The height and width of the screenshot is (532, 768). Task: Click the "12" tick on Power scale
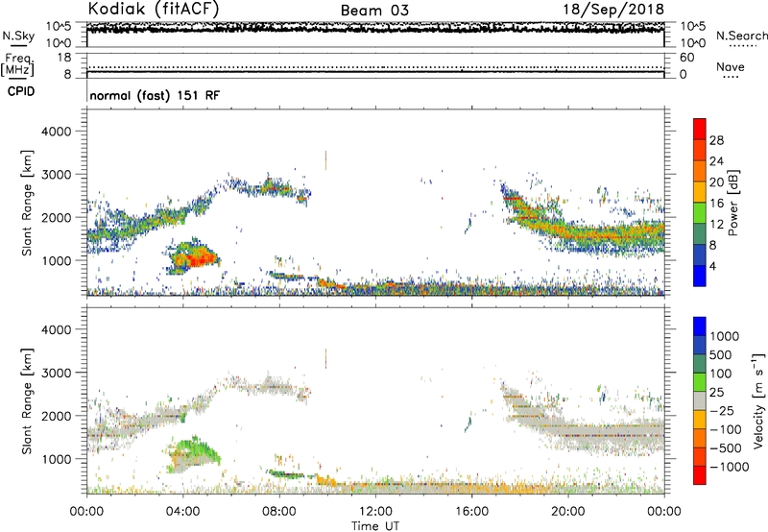coord(716,225)
